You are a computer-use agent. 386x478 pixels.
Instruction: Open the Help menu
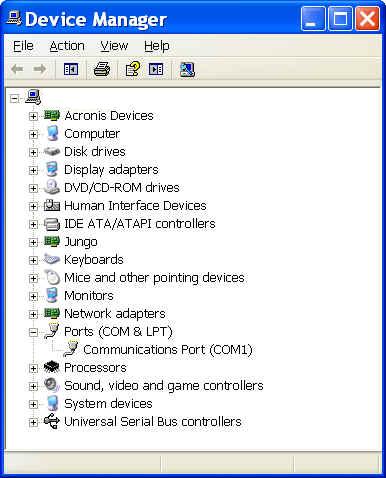157,46
